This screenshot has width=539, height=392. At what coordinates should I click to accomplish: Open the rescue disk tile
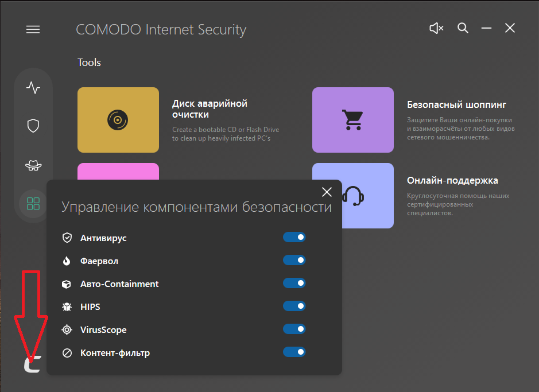(118, 120)
